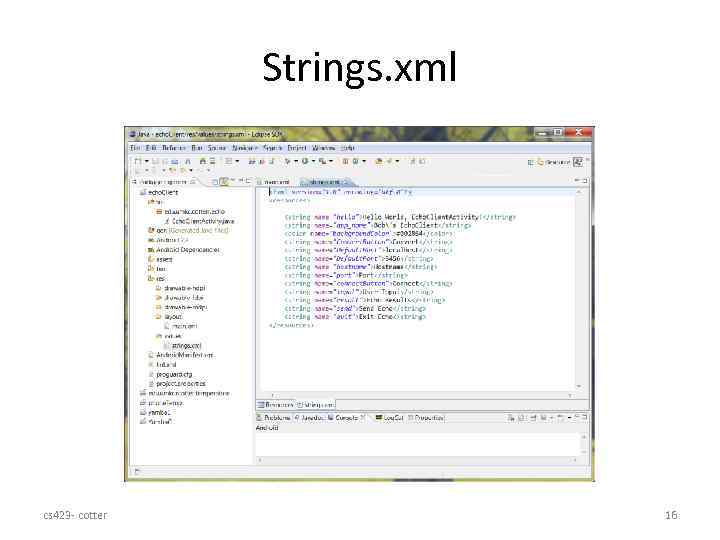Open the Search menu

(272, 148)
